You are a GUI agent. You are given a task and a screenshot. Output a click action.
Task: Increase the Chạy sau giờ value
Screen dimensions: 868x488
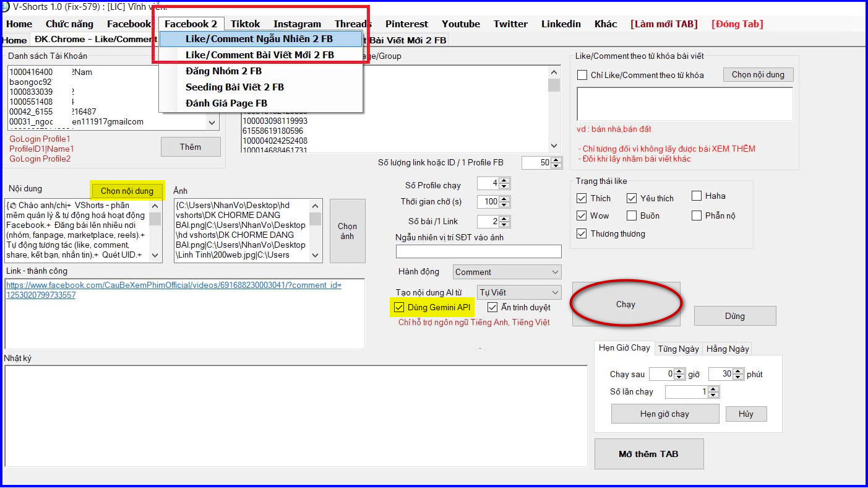tap(679, 372)
